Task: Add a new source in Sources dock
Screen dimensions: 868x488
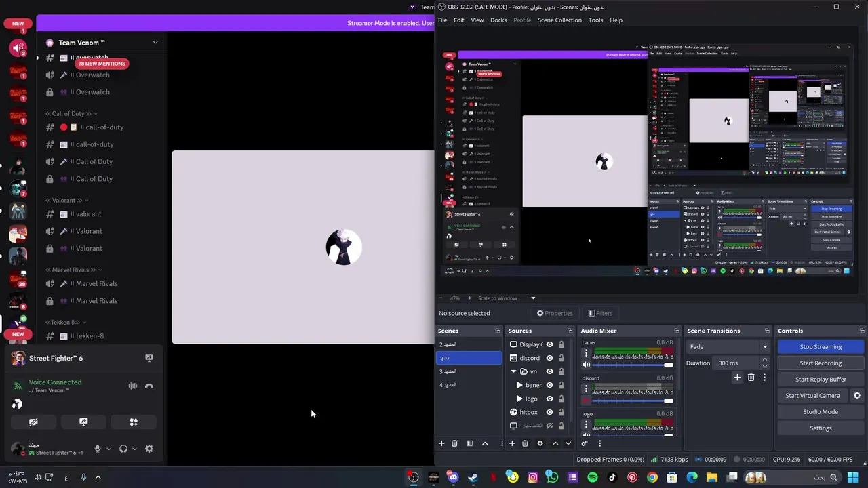Action: click(x=512, y=443)
